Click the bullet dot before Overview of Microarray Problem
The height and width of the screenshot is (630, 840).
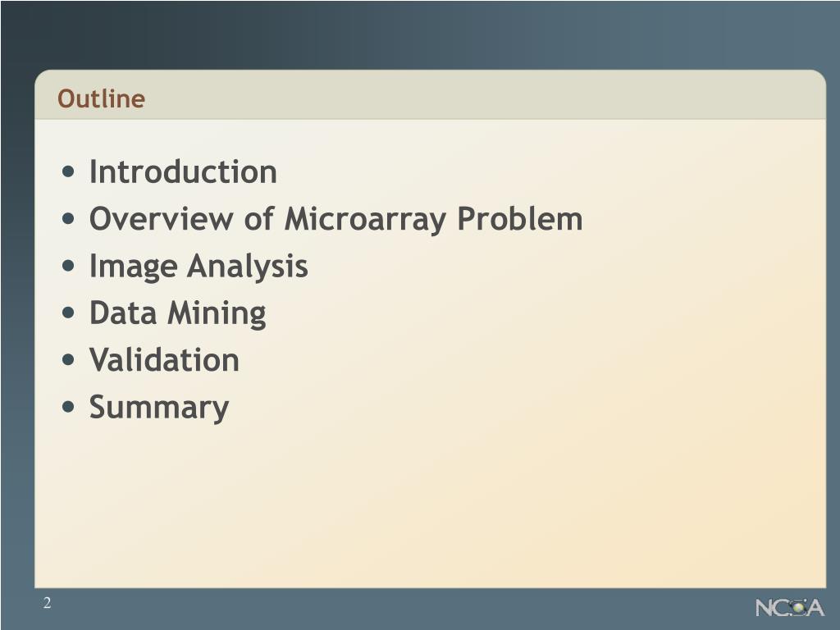(x=68, y=218)
